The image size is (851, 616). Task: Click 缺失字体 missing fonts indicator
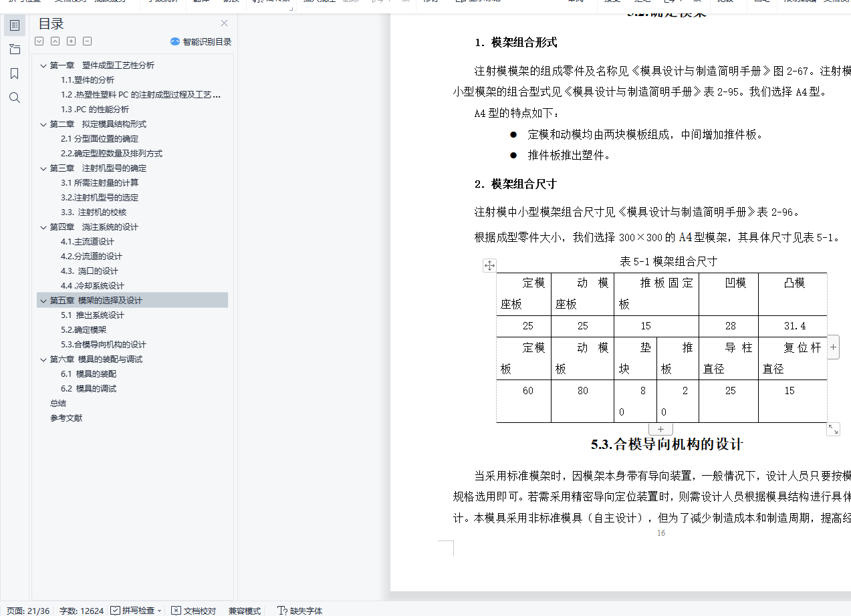300,611
